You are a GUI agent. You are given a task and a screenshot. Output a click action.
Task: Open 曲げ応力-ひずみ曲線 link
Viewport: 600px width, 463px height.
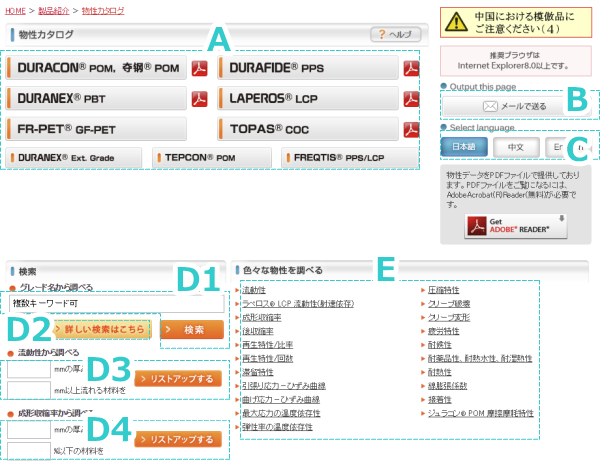click(x=280, y=399)
